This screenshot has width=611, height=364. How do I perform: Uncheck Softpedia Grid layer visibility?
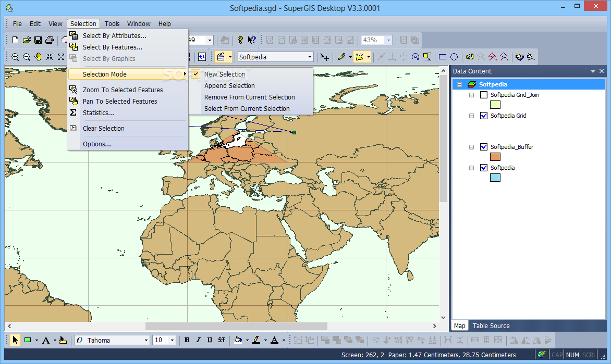pos(484,116)
